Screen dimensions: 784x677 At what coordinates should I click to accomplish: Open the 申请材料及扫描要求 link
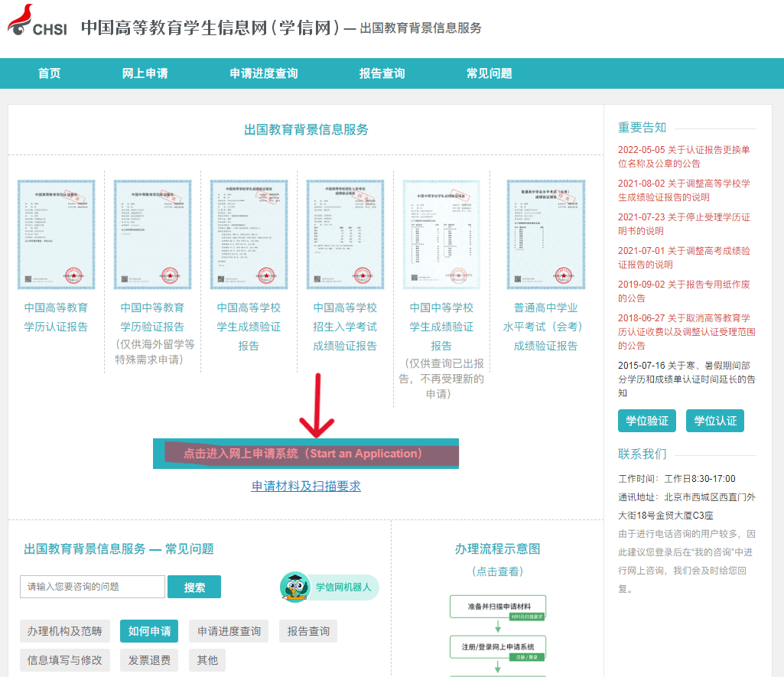point(306,484)
